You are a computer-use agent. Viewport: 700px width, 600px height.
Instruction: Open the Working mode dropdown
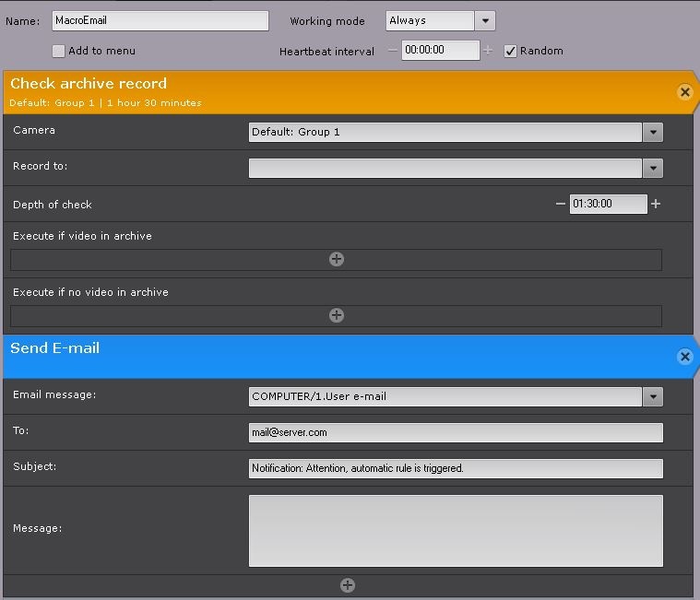(485, 21)
